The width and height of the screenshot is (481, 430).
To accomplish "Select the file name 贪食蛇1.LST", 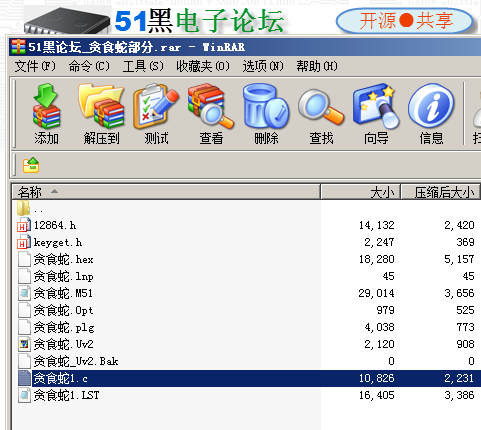I will click(66, 395).
